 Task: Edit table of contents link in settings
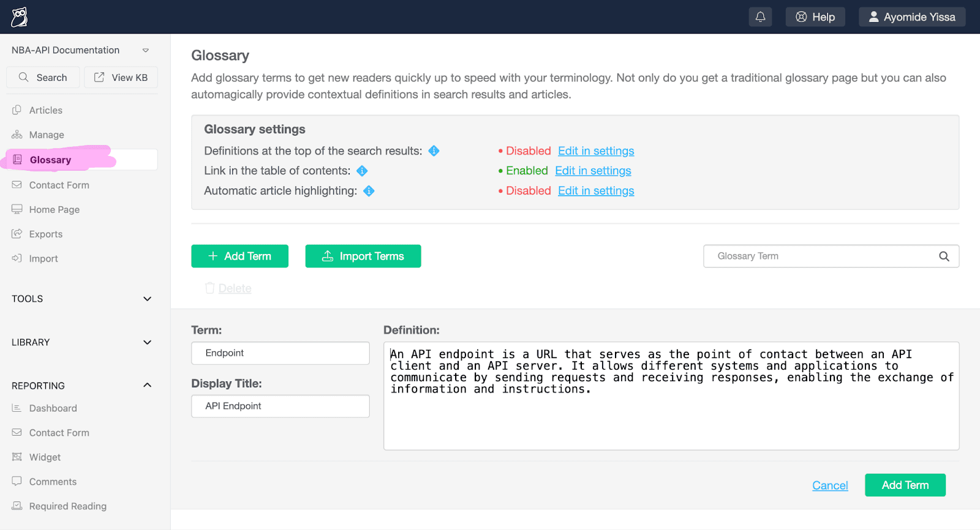click(593, 171)
